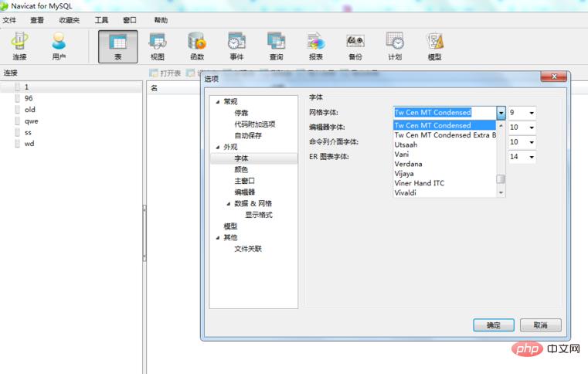
Task: Choose "Verdana" in the font list
Action: [445, 164]
